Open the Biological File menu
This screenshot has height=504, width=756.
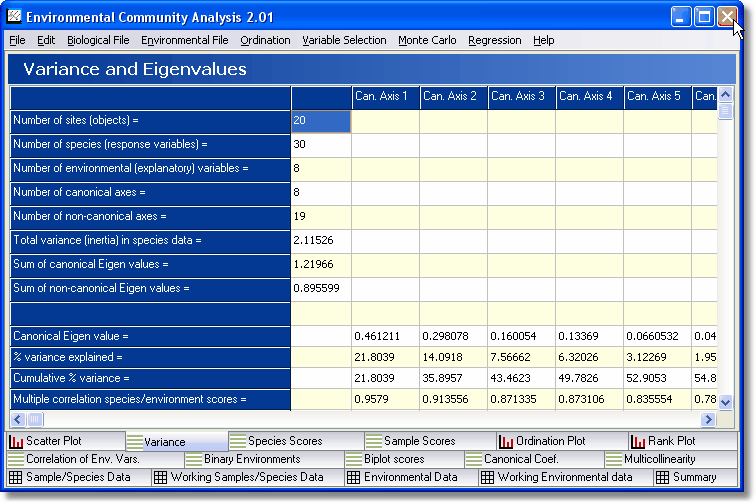[98, 40]
